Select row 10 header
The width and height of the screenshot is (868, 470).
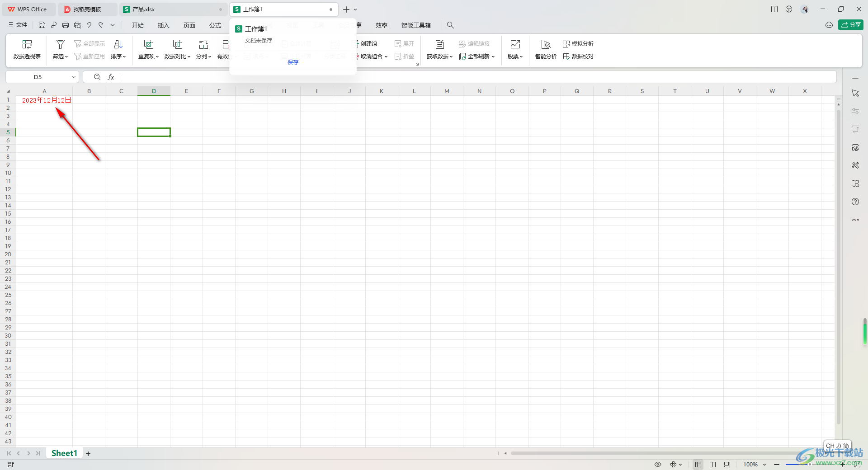tap(8, 173)
